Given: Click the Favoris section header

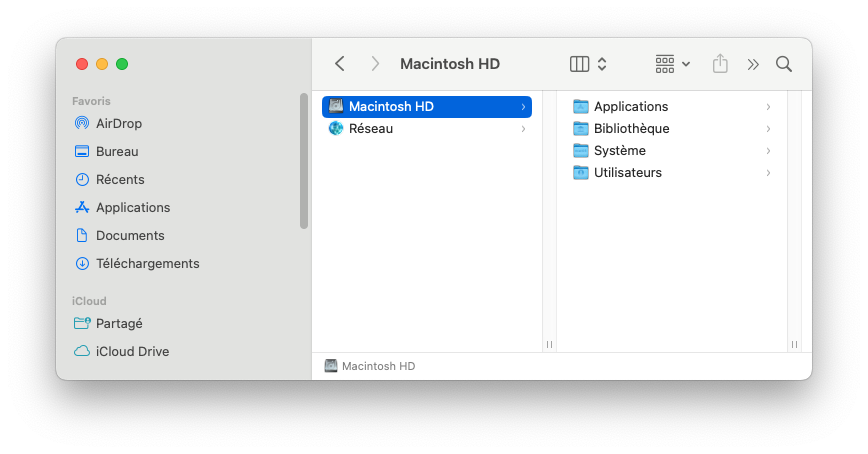Looking at the screenshot, I should (91, 101).
